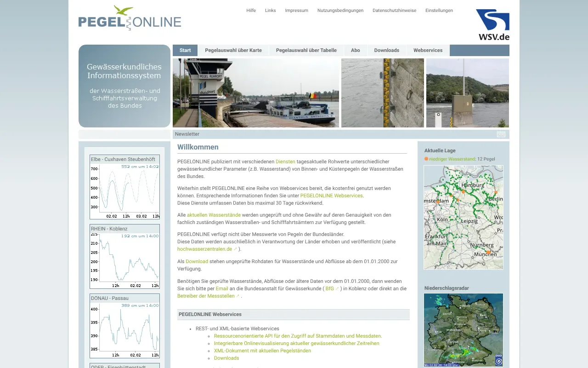
Task: Toggle an orange station marker near Berlin
Action: [496, 192]
